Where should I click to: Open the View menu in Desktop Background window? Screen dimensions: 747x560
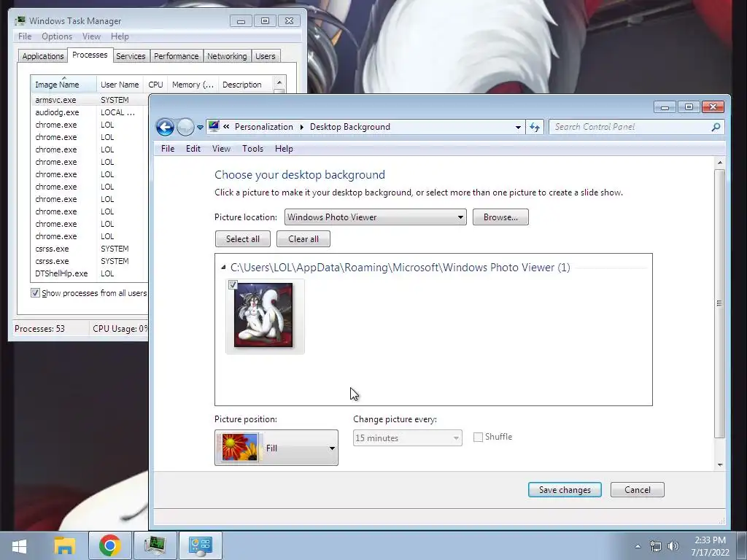[x=221, y=149]
